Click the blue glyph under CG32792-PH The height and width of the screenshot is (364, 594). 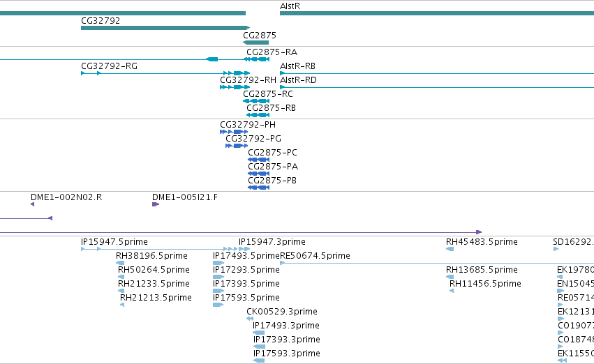pos(234,132)
